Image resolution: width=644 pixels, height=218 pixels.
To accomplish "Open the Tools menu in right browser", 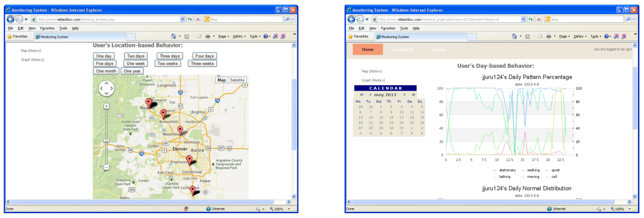I will click(x=404, y=28).
